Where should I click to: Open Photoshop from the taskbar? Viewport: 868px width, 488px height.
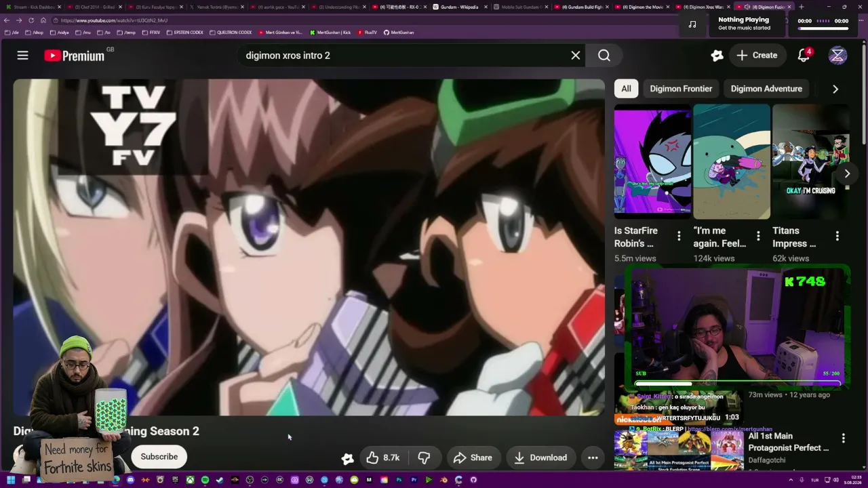coord(399,480)
